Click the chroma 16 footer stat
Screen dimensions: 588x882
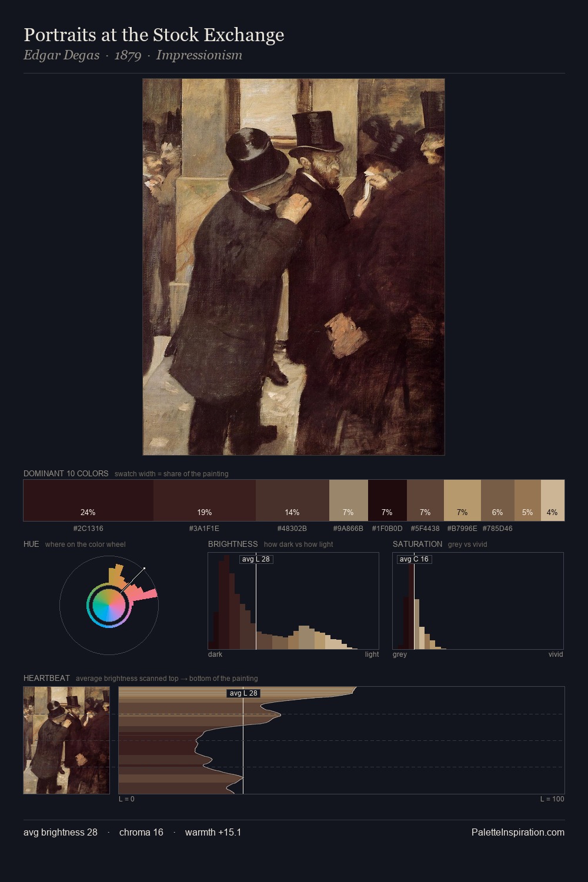[141, 832]
